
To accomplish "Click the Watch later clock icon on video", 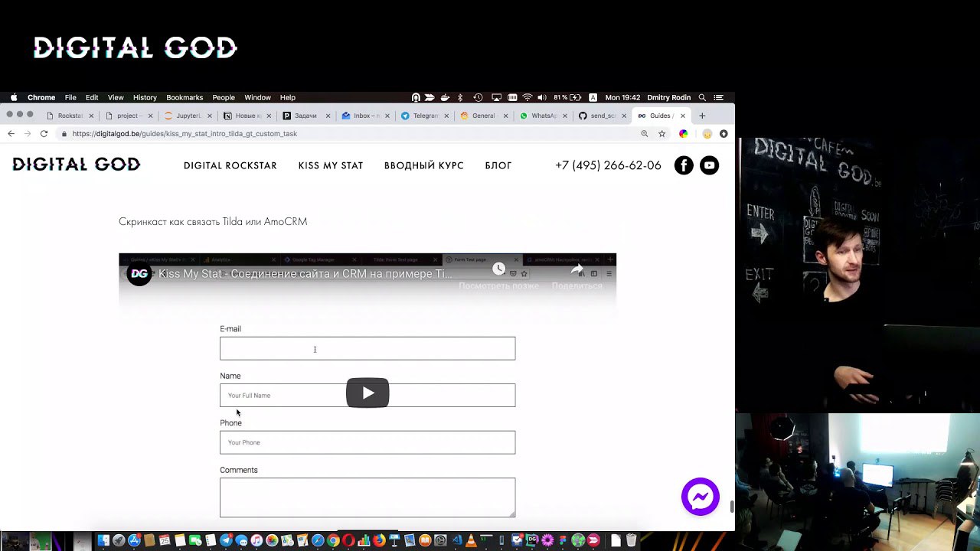I will coord(498,269).
